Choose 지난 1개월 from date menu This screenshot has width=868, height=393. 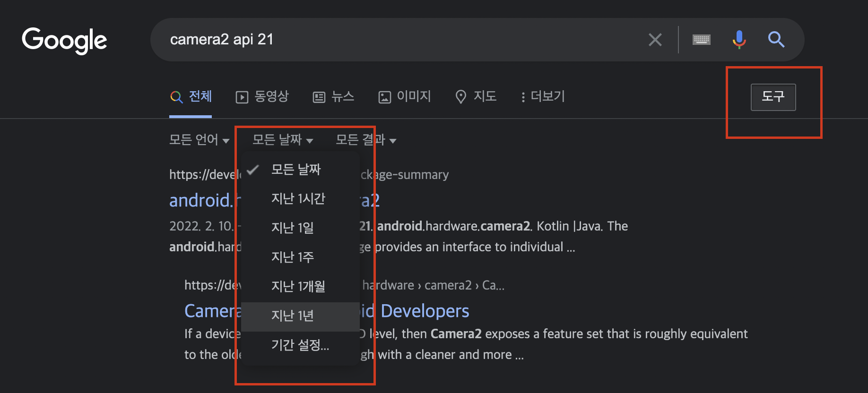point(300,286)
